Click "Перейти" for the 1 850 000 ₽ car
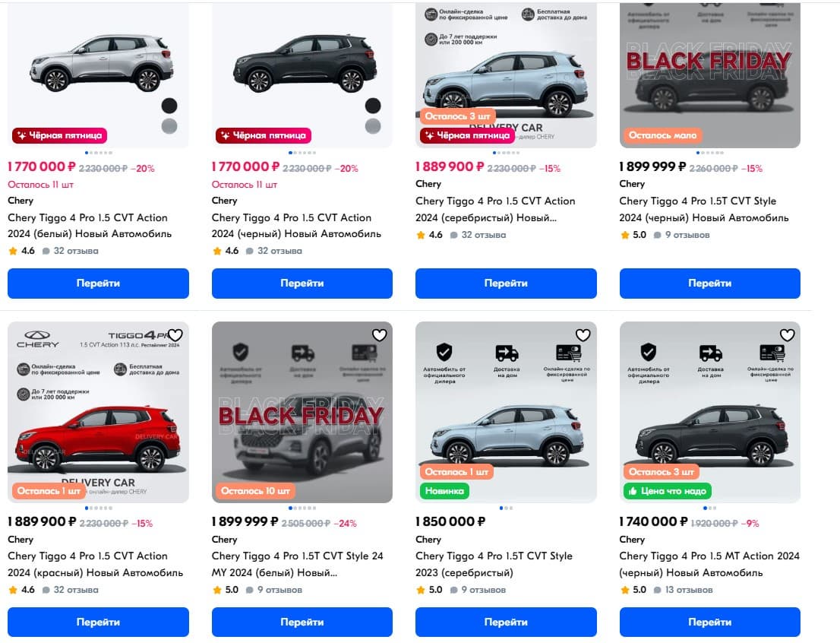The width and height of the screenshot is (840, 643). coord(506,622)
